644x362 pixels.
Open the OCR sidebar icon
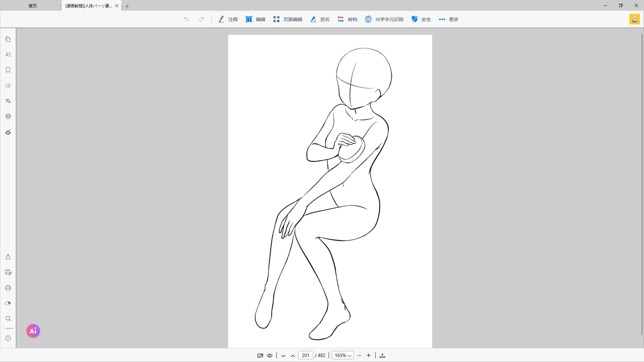(8, 116)
